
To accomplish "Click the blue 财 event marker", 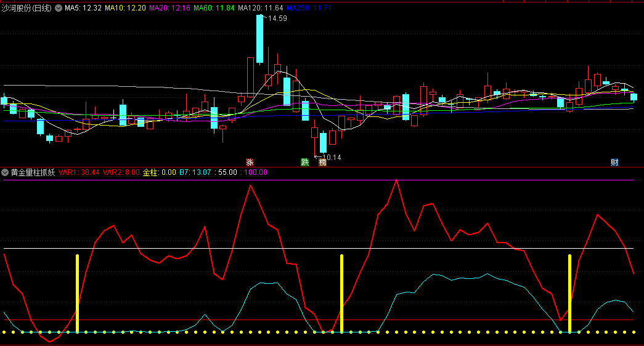I will click(614, 162).
